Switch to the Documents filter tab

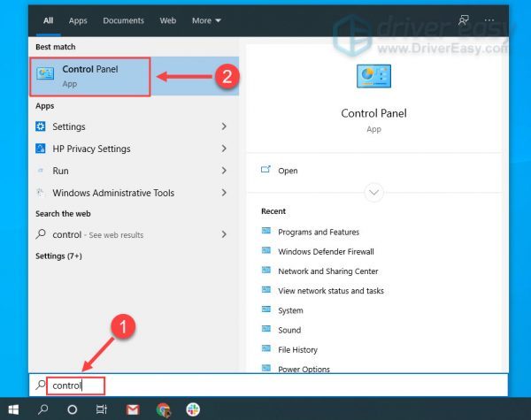point(123,19)
